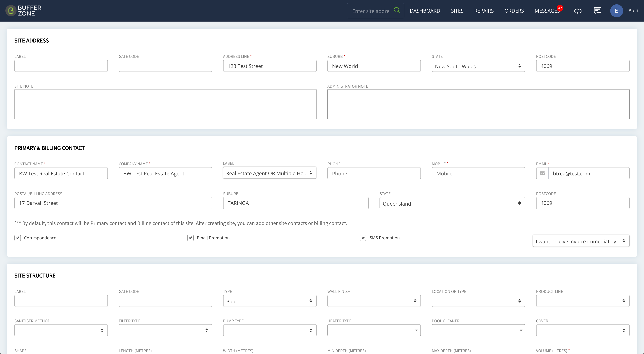Expand the Sanitiser Method dropdown
The height and width of the screenshot is (354, 644).
pos(61,330)
